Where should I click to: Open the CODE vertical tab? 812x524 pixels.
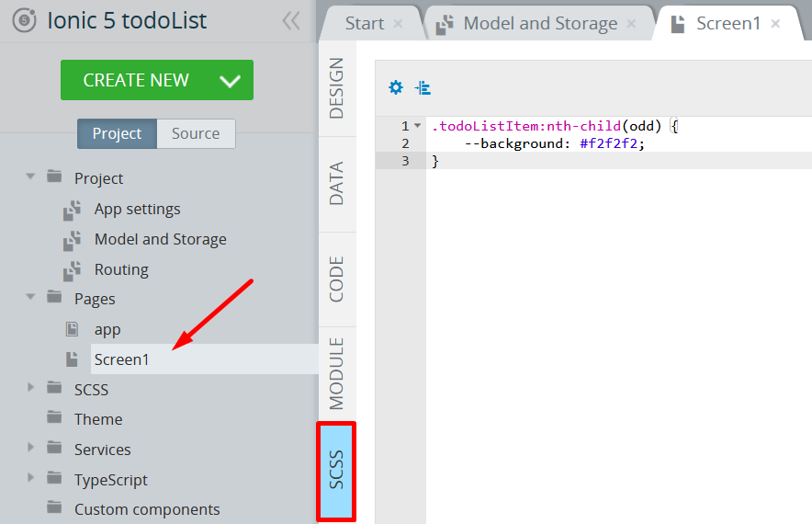pyautogui.click(x=337, y=279)
